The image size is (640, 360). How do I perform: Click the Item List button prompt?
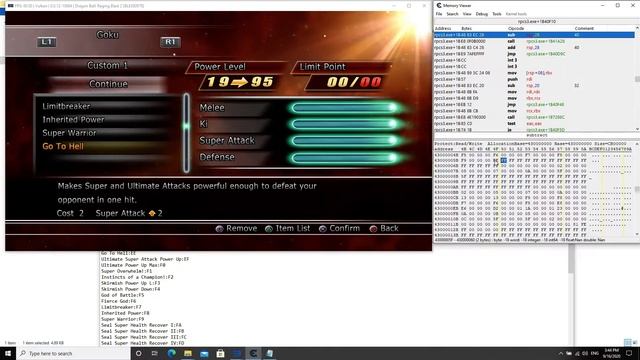click(287, 229)
